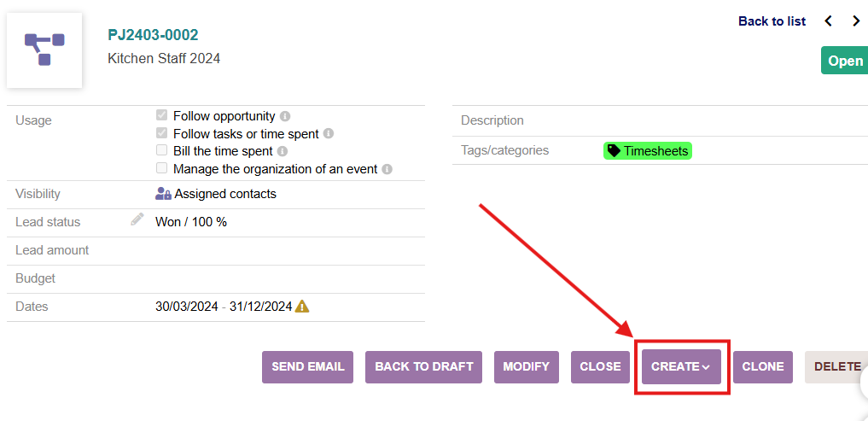Click info icon beside Manage the organization of an event
This screenshot has height=421, width=868.
[x=387, y=169]
